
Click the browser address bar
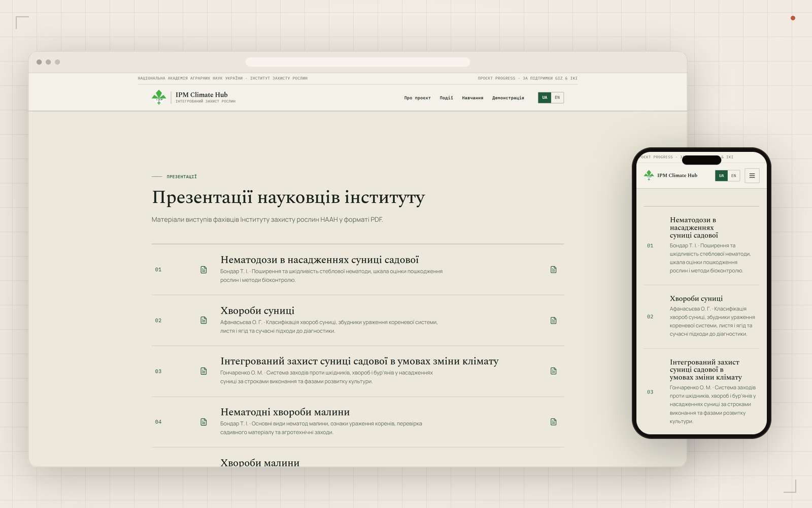coord(358,62)
